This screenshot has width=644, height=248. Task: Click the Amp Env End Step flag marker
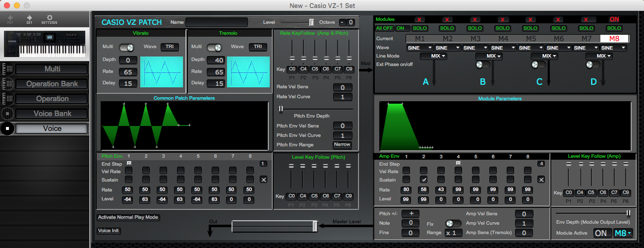coord(458,163)
